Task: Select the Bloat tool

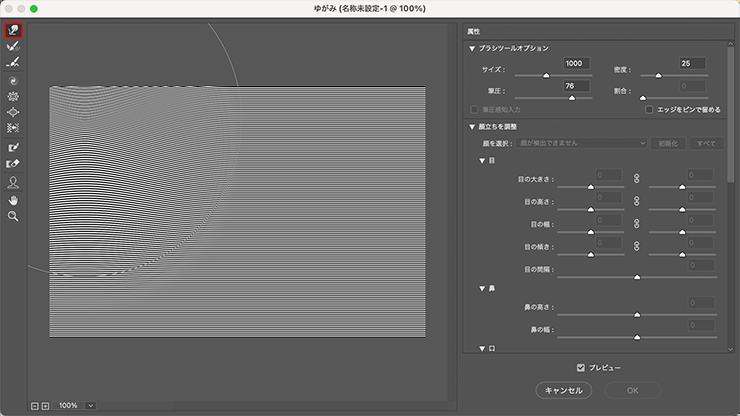Action: point(14,112)
